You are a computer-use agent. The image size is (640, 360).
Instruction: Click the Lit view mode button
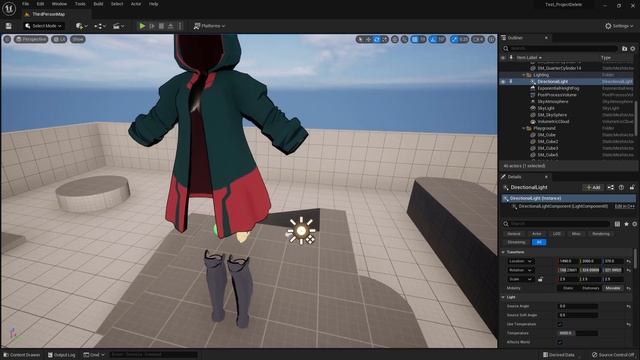click(x=59, y=39)
